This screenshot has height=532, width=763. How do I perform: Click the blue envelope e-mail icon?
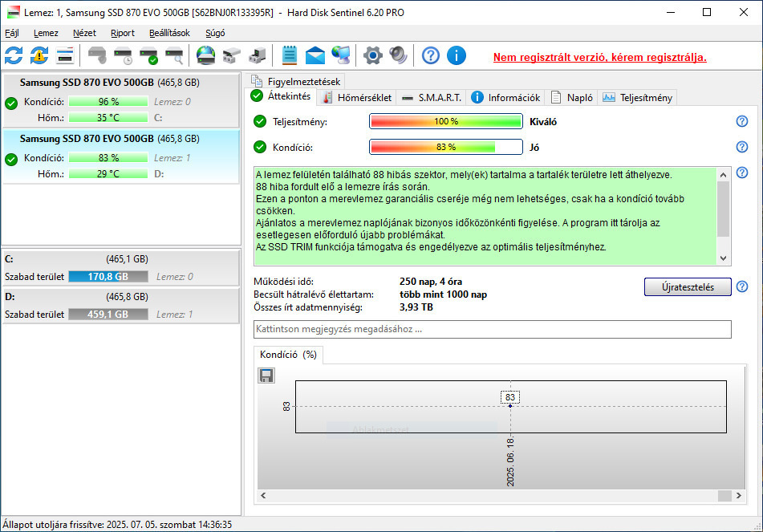315,55
